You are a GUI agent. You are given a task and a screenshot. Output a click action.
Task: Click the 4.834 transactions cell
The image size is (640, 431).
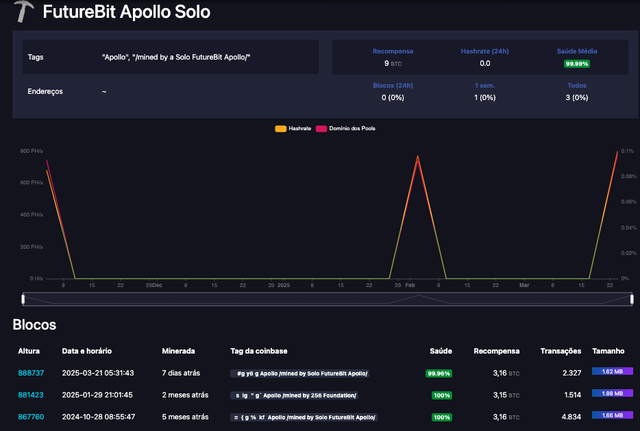click(x=571, y=417)
